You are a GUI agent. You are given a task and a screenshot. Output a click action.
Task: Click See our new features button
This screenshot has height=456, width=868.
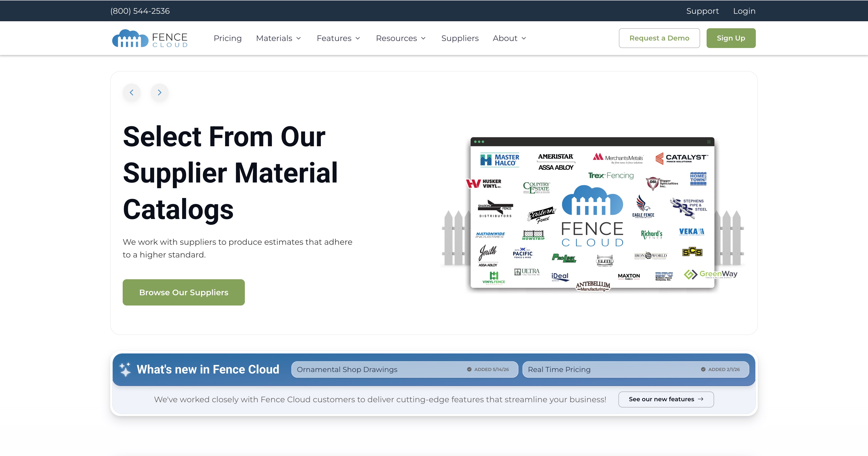tap(666, 399)
